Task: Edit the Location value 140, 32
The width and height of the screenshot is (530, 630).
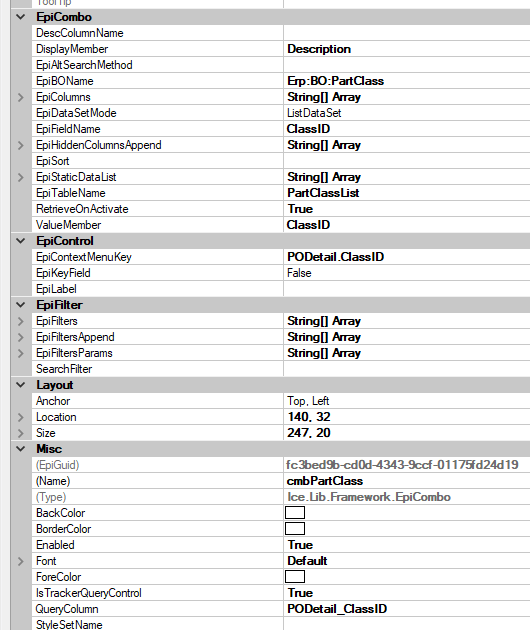Action: [407, 417]
